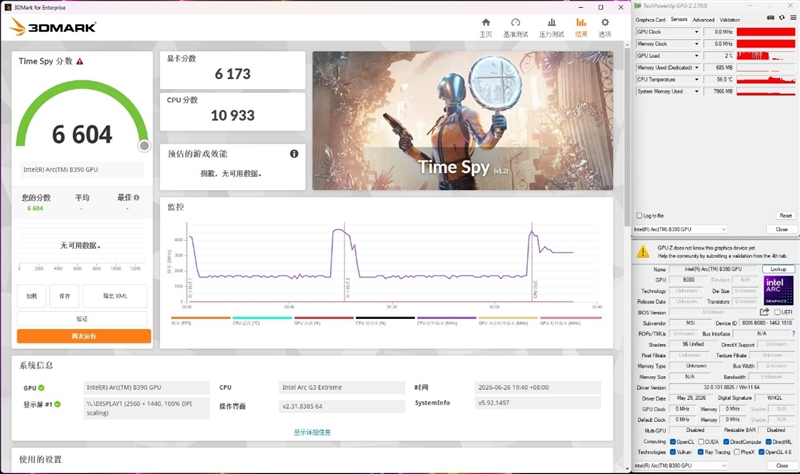Toggle the DirectCompute checkbox

[726, 442]
